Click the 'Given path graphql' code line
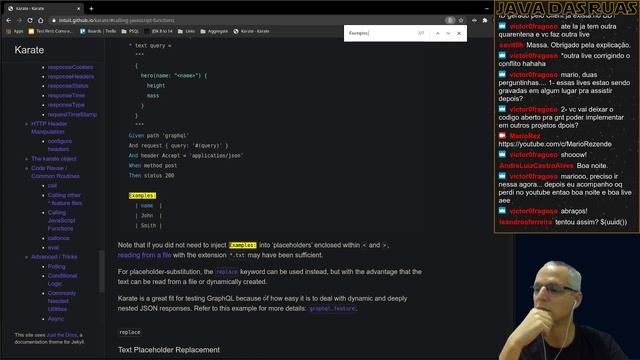 click(x=158, y=136)
